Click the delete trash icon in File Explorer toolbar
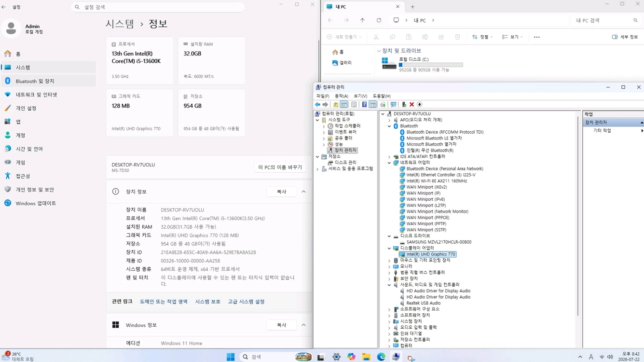The width and height of the screenshot is (644, 362). click(457, 37)
